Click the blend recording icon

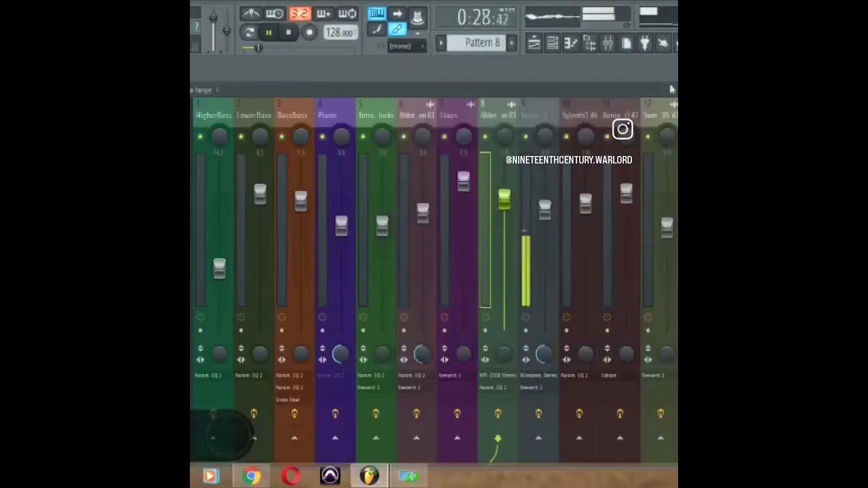[323, 14]
